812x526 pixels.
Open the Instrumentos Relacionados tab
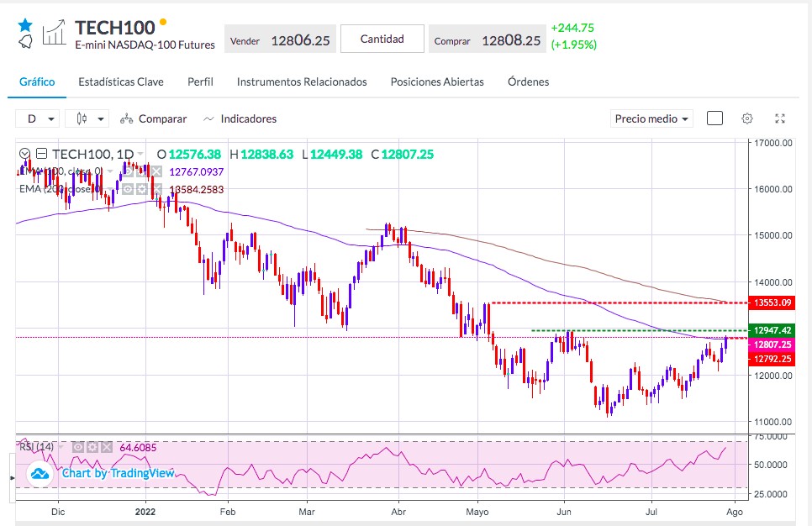point(302,82)
